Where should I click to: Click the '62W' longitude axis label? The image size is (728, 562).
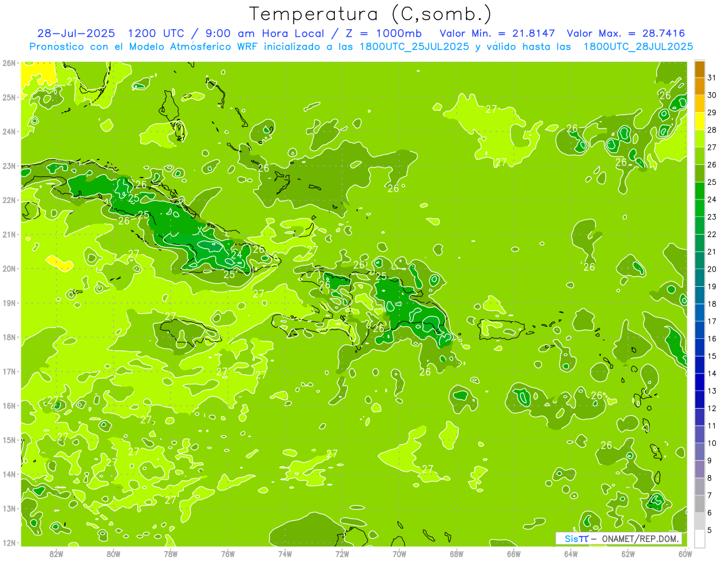click(628, 554)
